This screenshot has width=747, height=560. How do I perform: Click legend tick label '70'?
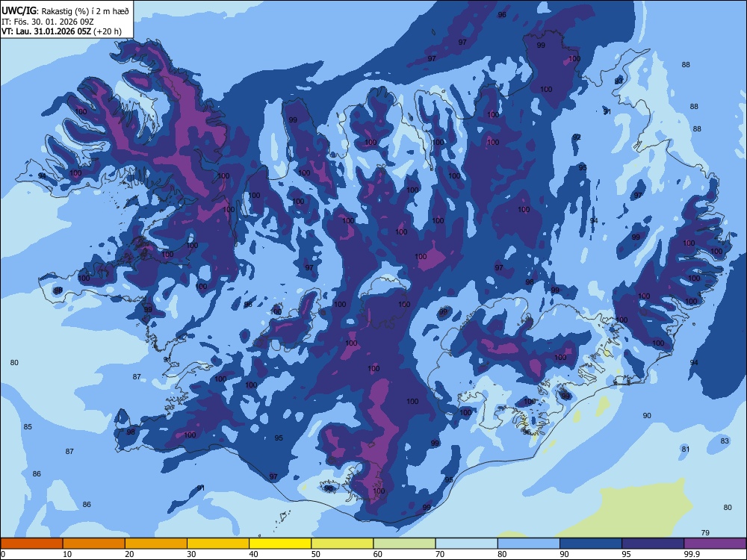(440, 554)
